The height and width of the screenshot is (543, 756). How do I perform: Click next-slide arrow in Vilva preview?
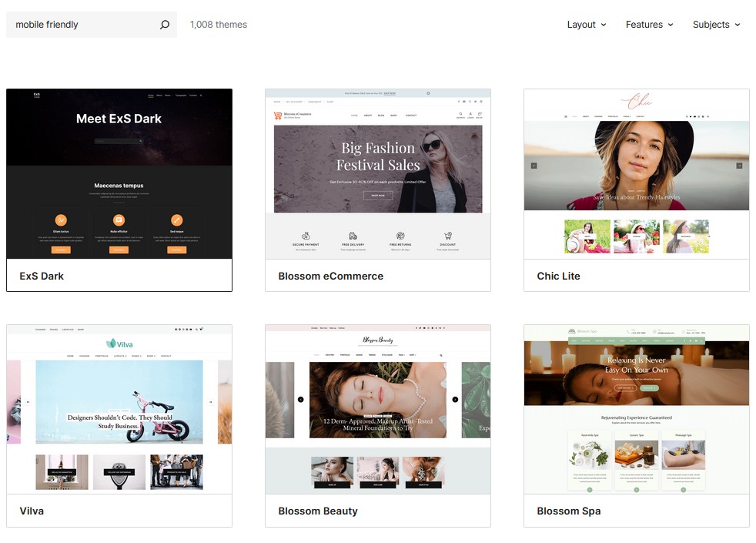click(x=211, y=401)
